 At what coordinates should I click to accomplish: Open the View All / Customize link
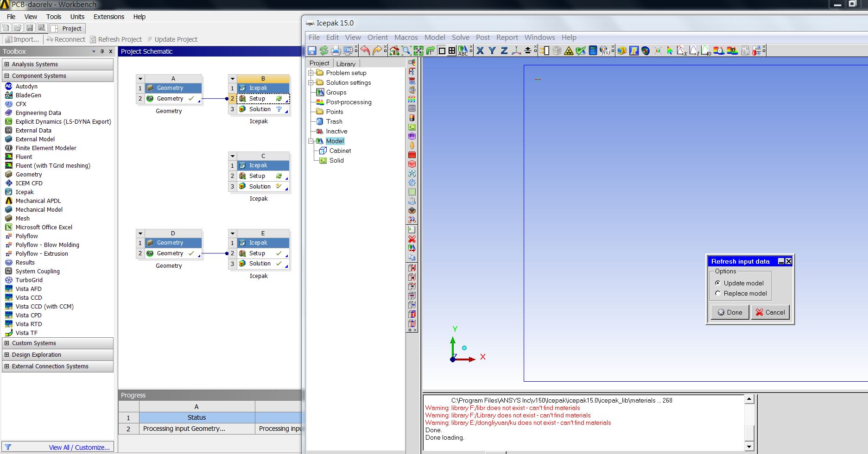click(x=79, y=448)
